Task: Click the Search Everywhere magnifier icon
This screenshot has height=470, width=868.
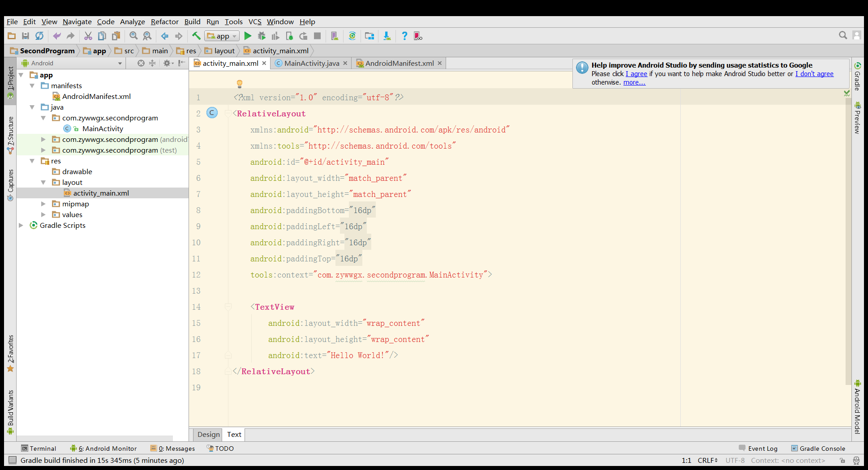Action: point(842,35)
